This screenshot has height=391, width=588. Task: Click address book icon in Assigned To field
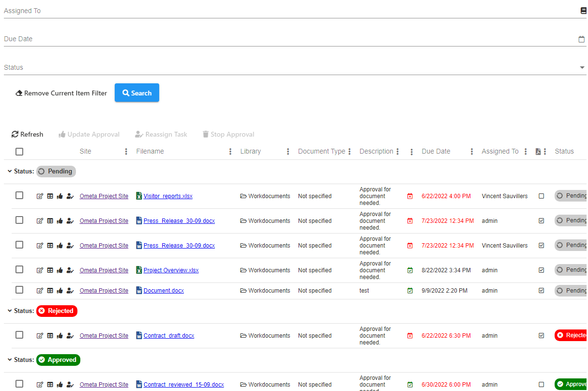(x=583, y=11)
